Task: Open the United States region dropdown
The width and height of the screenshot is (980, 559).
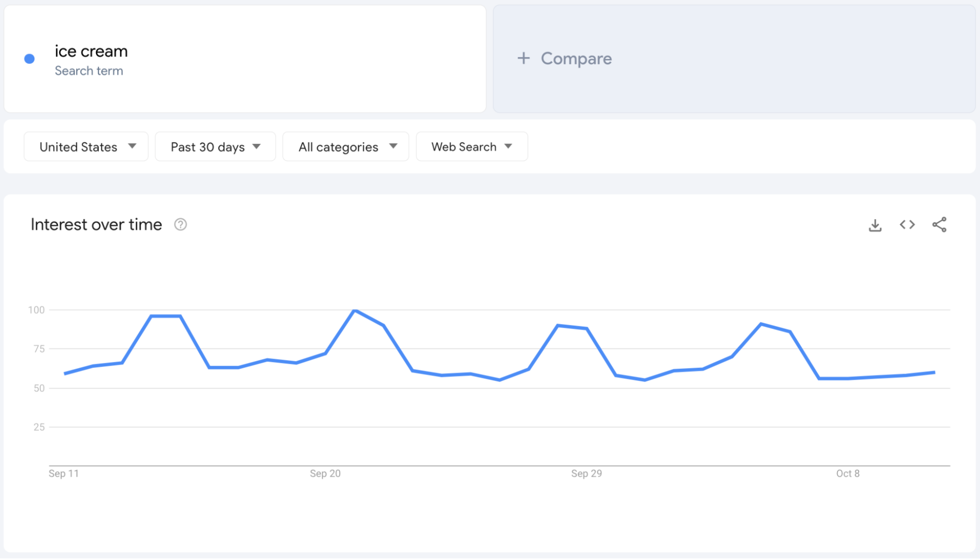Action: [86, 146]
